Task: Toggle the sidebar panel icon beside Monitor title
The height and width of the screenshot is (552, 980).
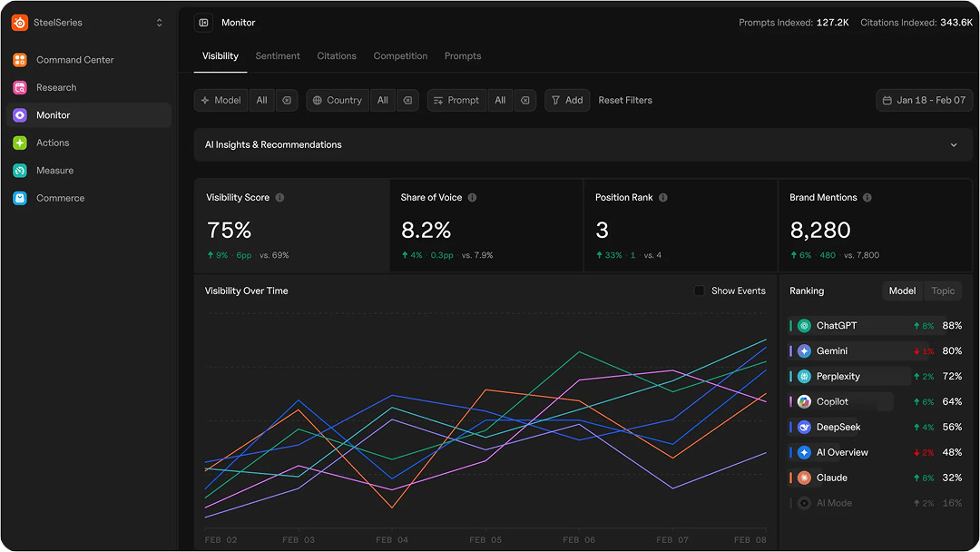Action: pyautogui.click(x=204, y=23)
